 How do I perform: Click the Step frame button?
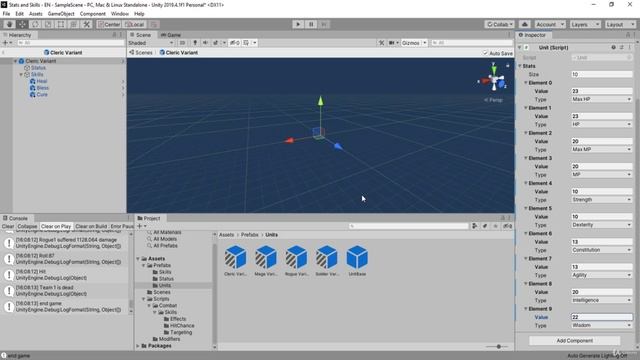(324, 24)
